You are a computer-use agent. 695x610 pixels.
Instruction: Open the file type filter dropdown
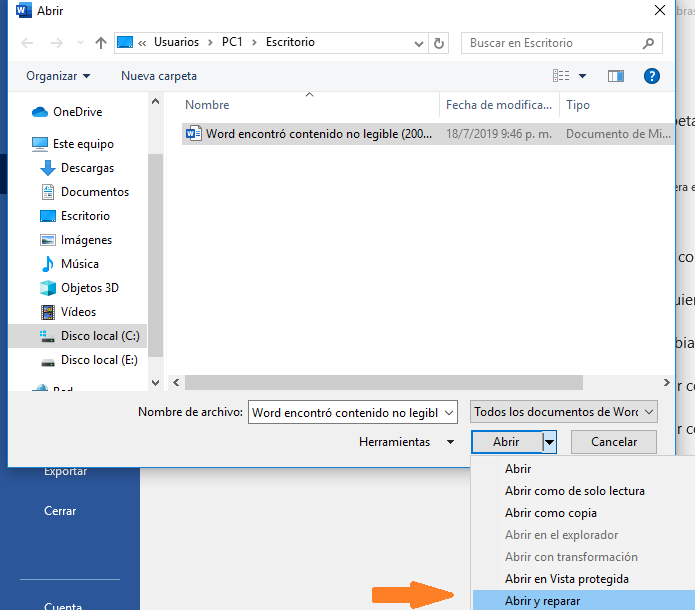(x=564, y=412)
